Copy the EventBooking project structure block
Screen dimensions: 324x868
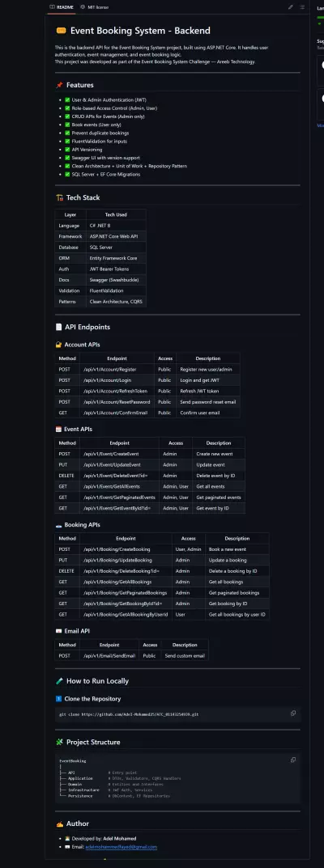pyautogui.click(x=293, y=760)
